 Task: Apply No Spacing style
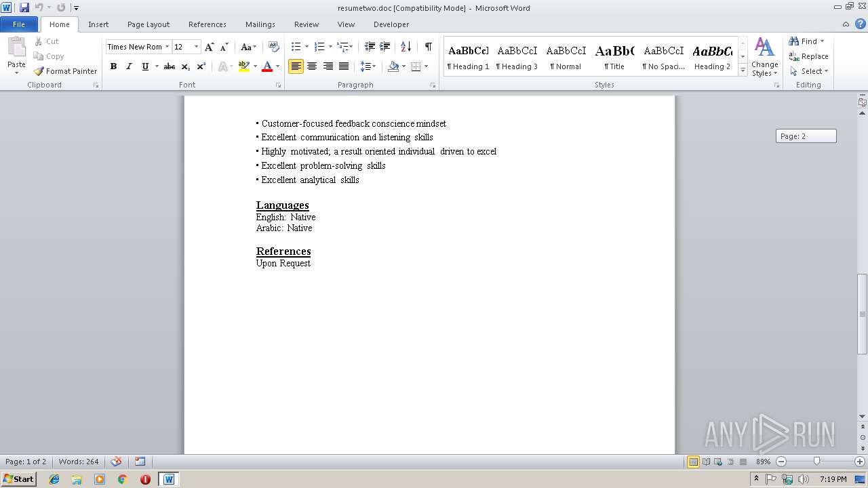[663, 57]
